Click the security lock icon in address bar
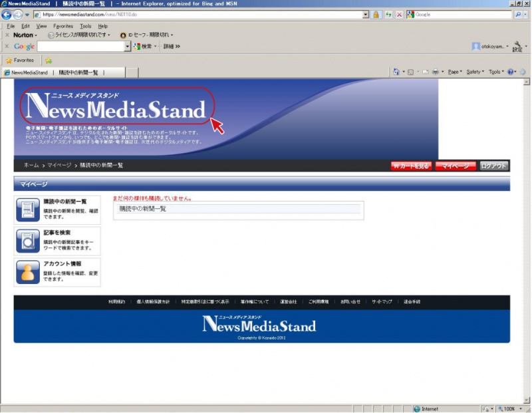The width and height of the screenshot is (532, 413). point(376,15)
